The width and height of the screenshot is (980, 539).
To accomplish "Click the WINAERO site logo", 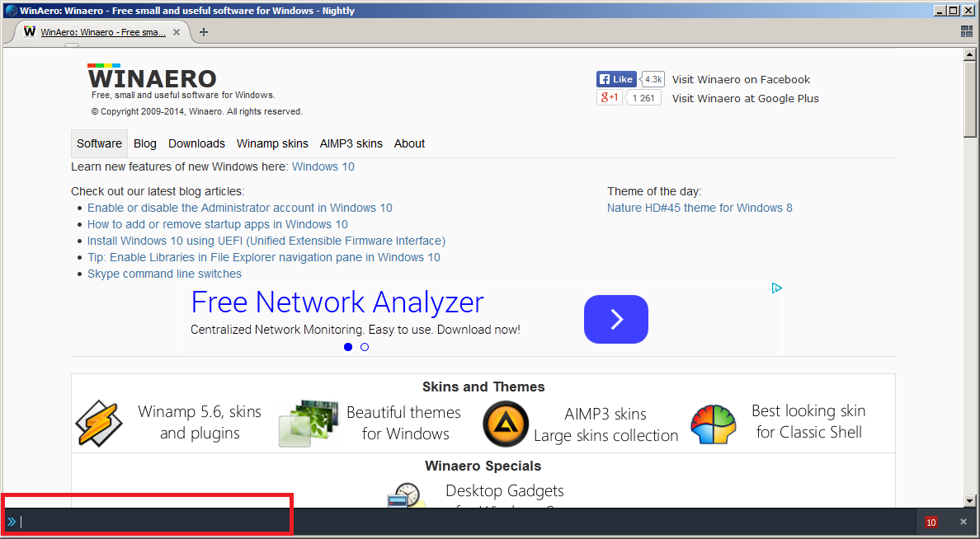I will click(152, 77).
